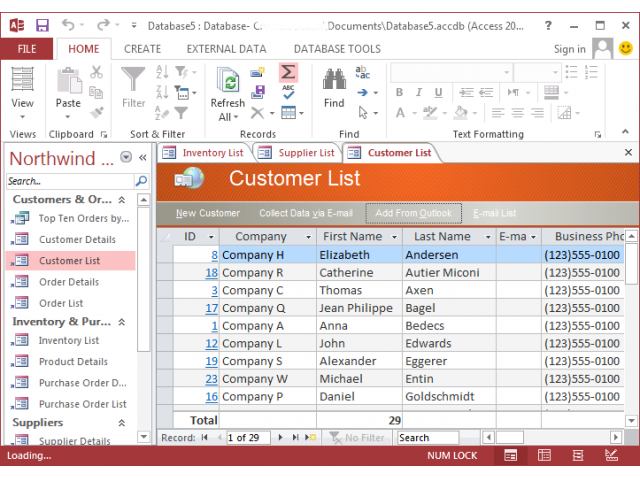Click the record Search box

[x=427, y=438]
